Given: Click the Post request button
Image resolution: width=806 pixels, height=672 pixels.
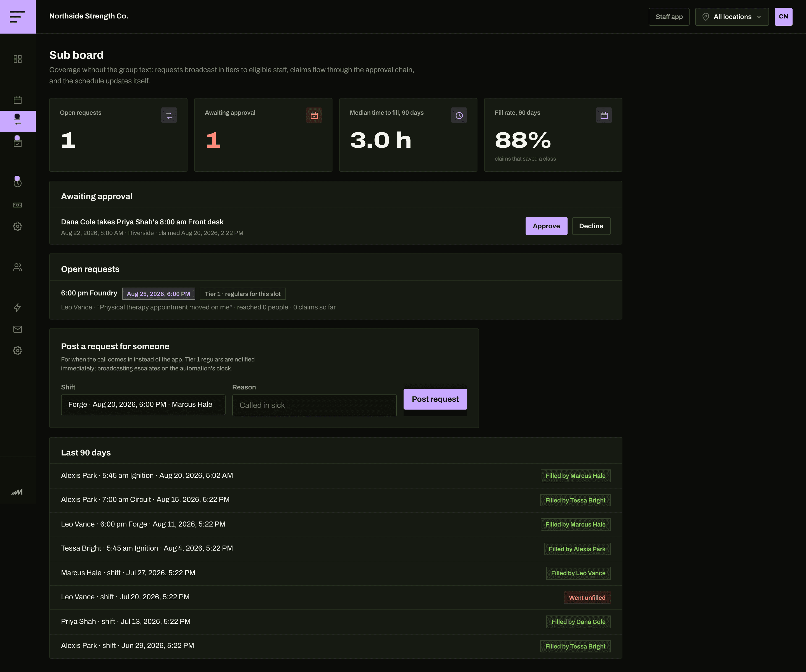Looking at the screenshot, I should pos(435,399).
